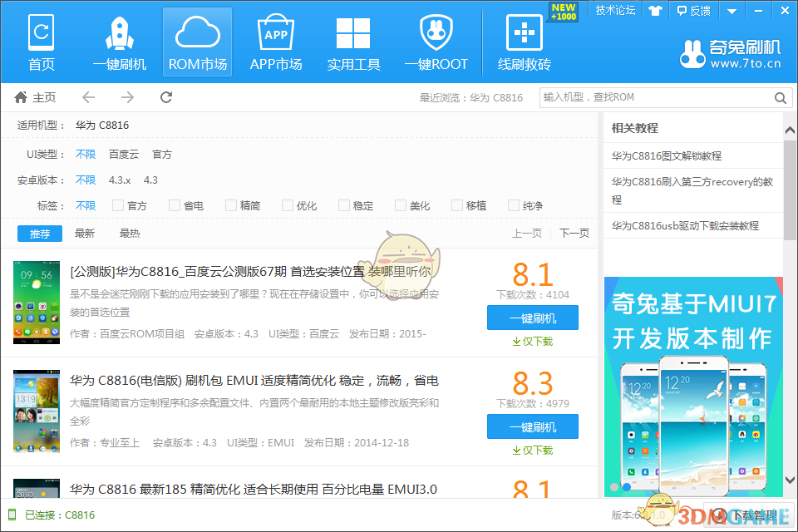798x532 pixels.
Task: Switch to the 最热 tab
Action: (x=129, y=234)
